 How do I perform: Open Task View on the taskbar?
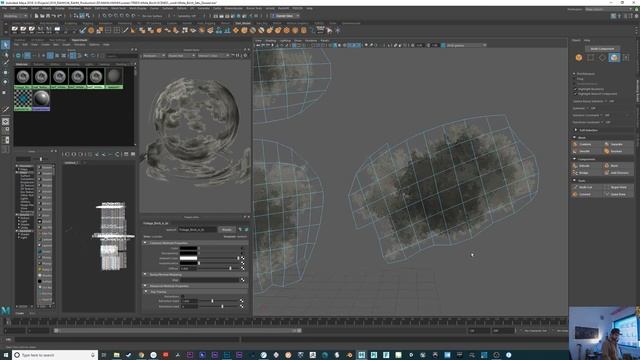click(104, 355)
